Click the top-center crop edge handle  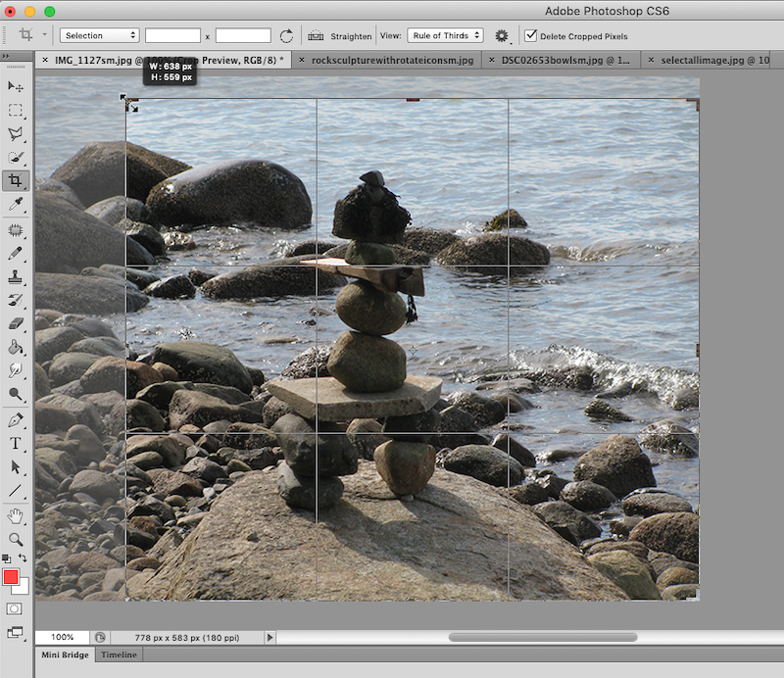click(413, 100)
